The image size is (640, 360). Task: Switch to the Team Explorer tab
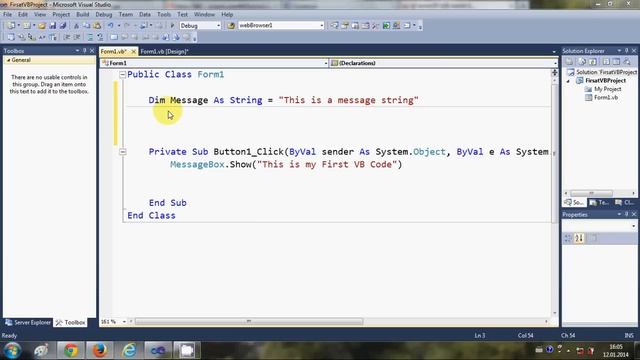click(599, 202)
